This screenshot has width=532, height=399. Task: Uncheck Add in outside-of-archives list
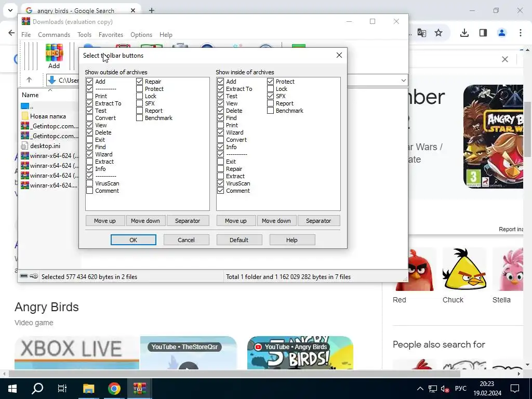coord(89,82)
